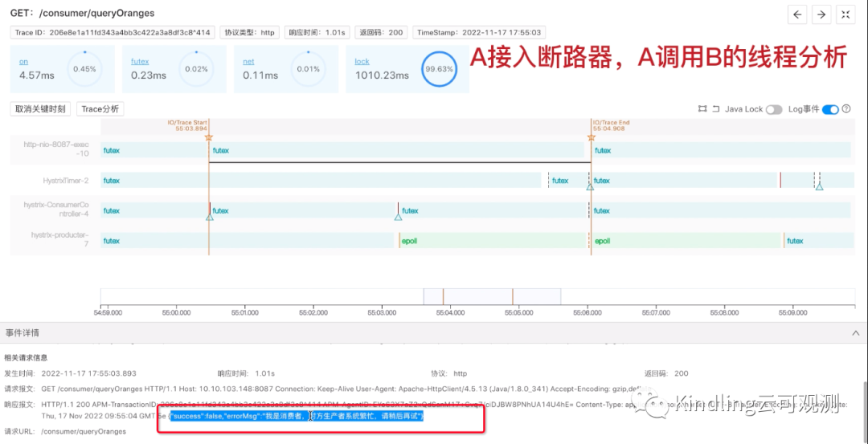Select the hystrix-ConsumerController-4 thread row label
The image size is (868, 444).
tap(56, 209)
